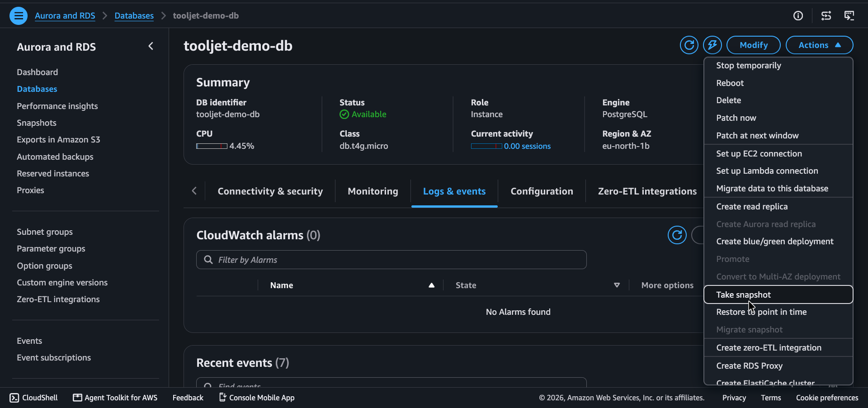Screen dimensions: 868x408
Task: Open Snapshots in the sidebar
Action: point(37,123)
